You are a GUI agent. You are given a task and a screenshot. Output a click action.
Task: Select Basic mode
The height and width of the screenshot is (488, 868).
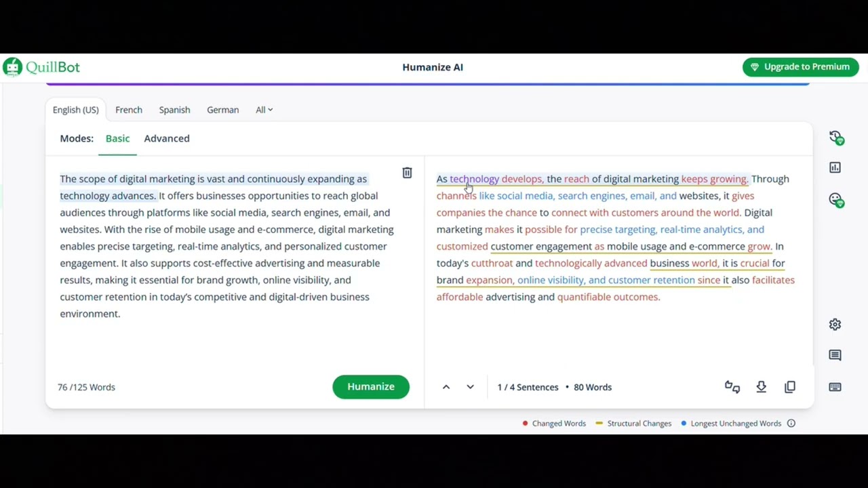pyautogui.click(x=117, y=138)
